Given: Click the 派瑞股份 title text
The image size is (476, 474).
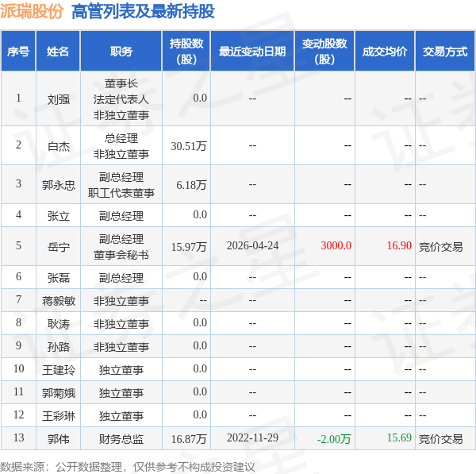Looking at the screenshot, I should click(x=32, y=12).
